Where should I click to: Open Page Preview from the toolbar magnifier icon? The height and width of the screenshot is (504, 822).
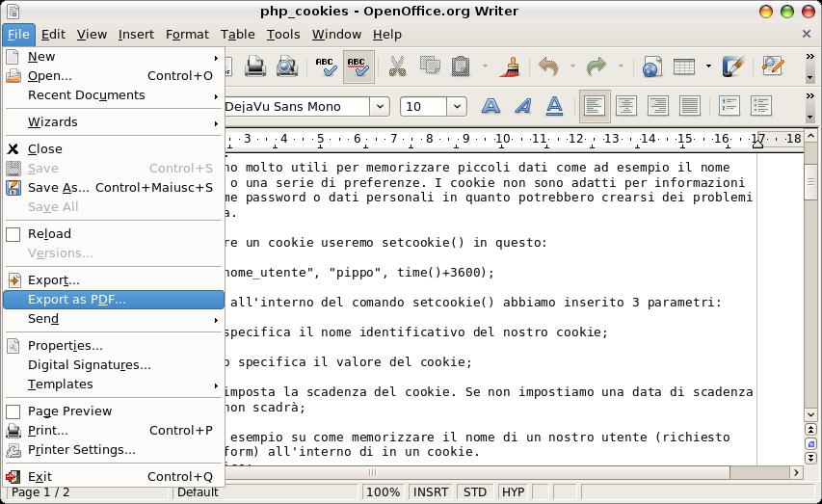point(287,66)
